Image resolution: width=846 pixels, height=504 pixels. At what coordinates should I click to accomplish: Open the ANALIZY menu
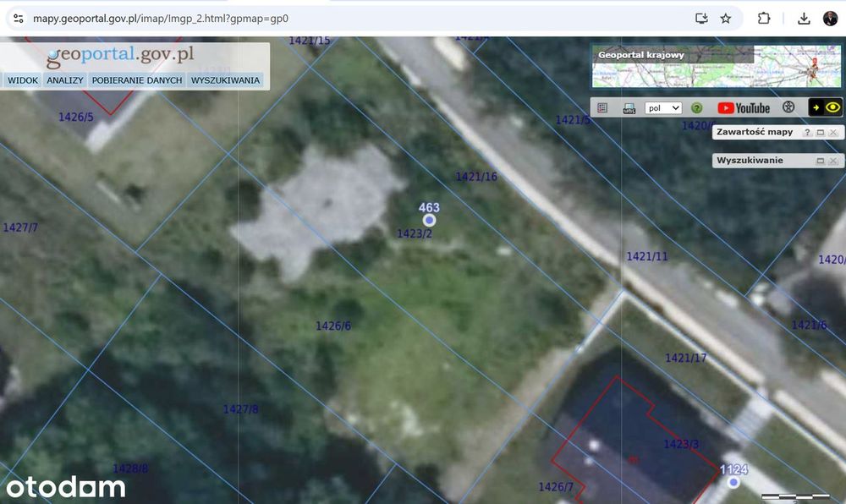coord(65,80)
